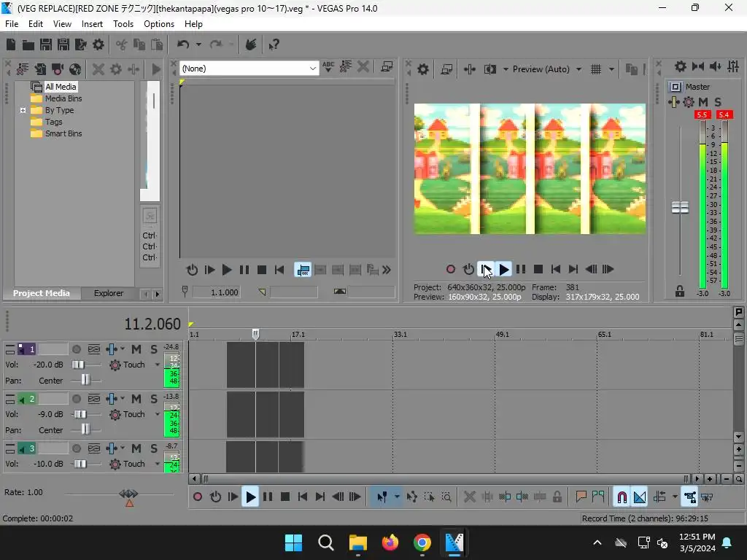Image resolution: width=747 pixels, height=560 pixels.
Task: Open the Tools menu
Action: click(x=123, y=24)
